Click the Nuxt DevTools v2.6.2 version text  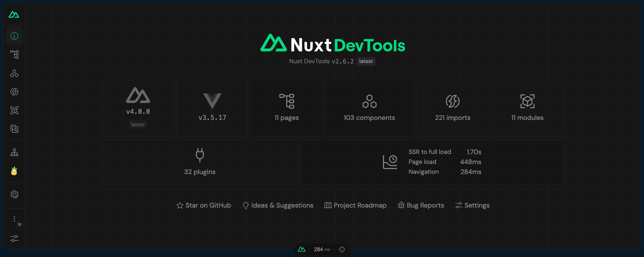pos(321,61)
